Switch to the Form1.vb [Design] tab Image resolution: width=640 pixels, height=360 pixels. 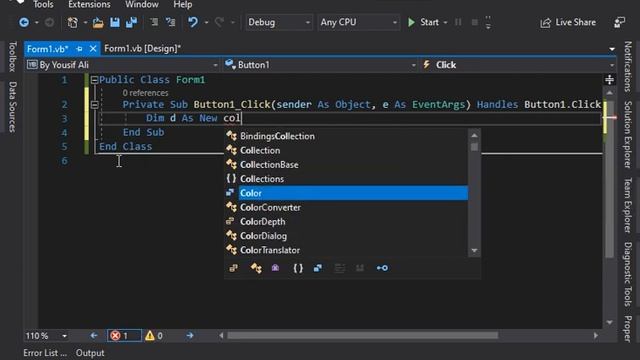[x=142, y=49]
